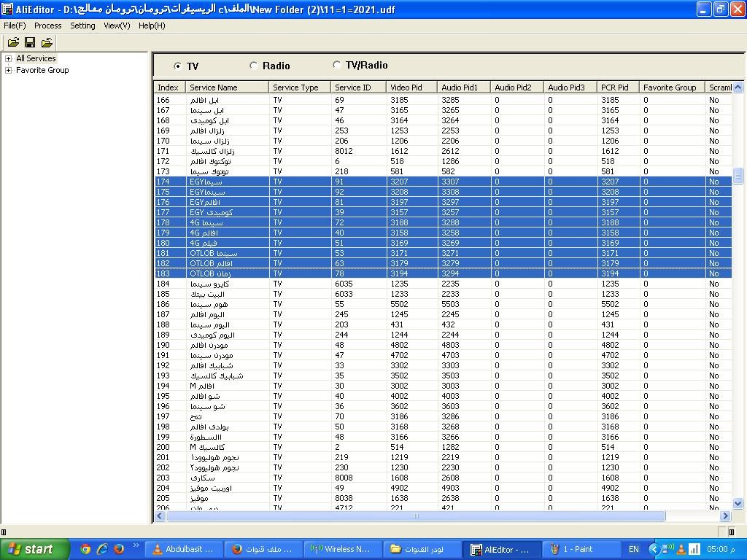
Task: Click the Open file toolbar icon
Action: pos(13,43)
